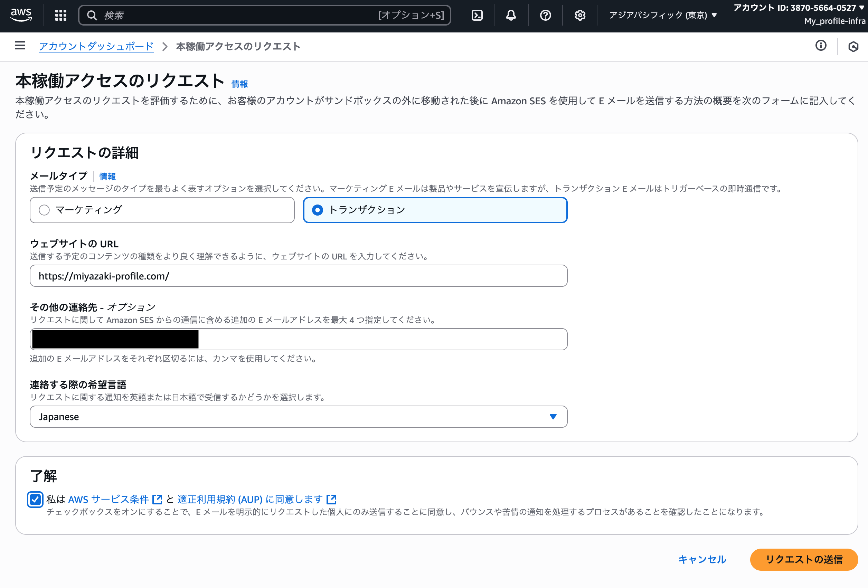The image size is (868, 588).
Task: Open the notifications bell icon
Action: [x=511, y=15]
